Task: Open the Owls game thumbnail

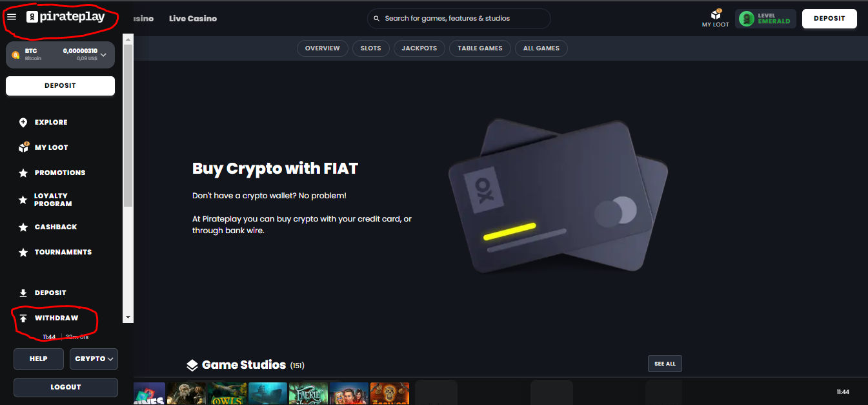Action: pyautogui.click(x=227, y=393)
